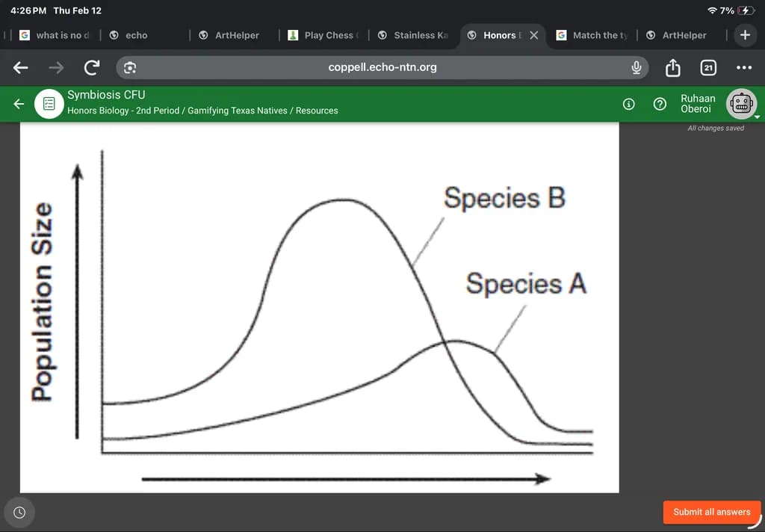Open the help question mark icon
The width and height of the screenshot is (765, 532).
(660, 104)
